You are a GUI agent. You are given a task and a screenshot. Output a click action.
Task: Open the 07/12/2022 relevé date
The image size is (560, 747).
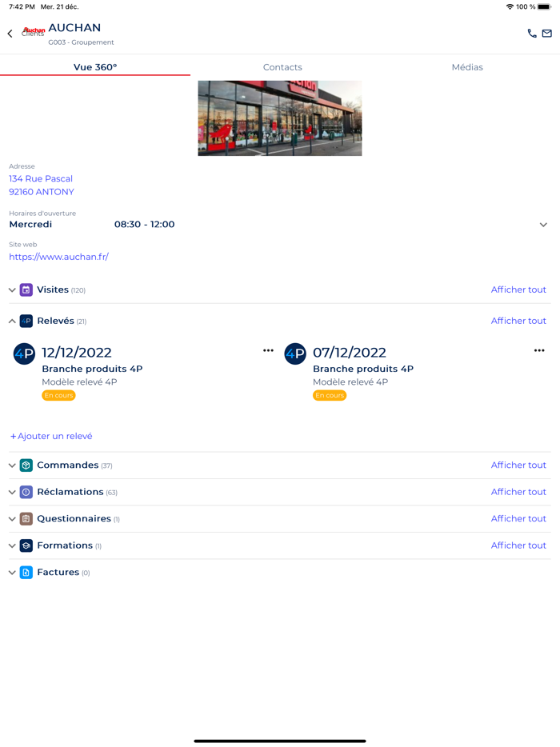(x=350, y=353)
